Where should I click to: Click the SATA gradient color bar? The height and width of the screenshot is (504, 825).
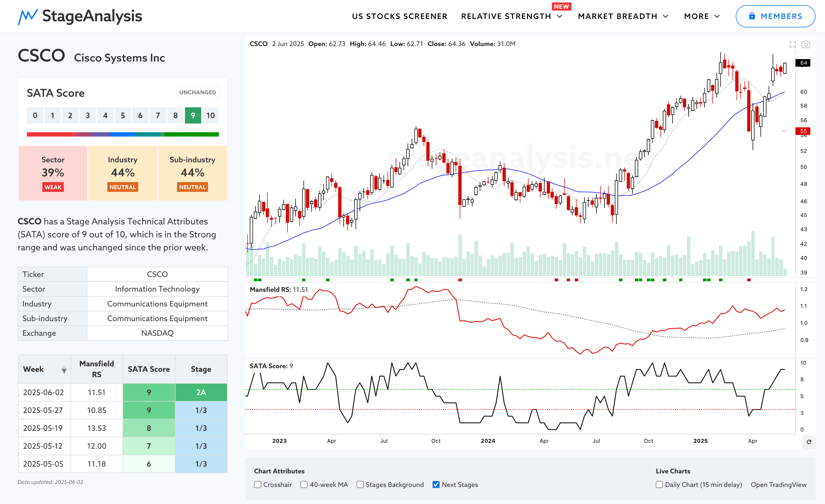[123, 134]
